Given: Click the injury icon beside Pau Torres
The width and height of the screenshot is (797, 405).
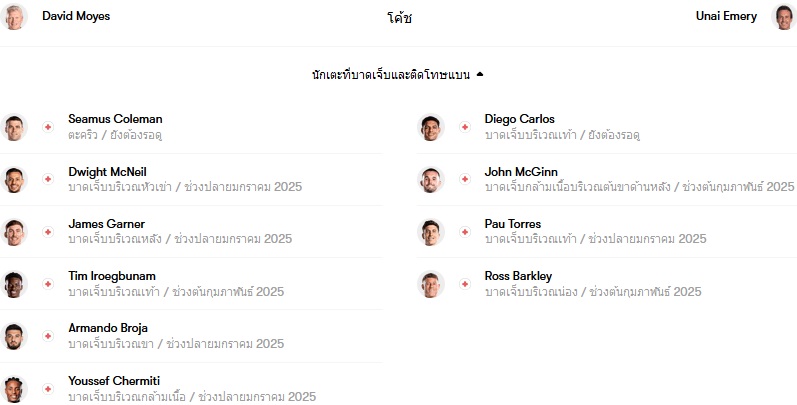Looking at the screenshot, I should tap(465, 232).
